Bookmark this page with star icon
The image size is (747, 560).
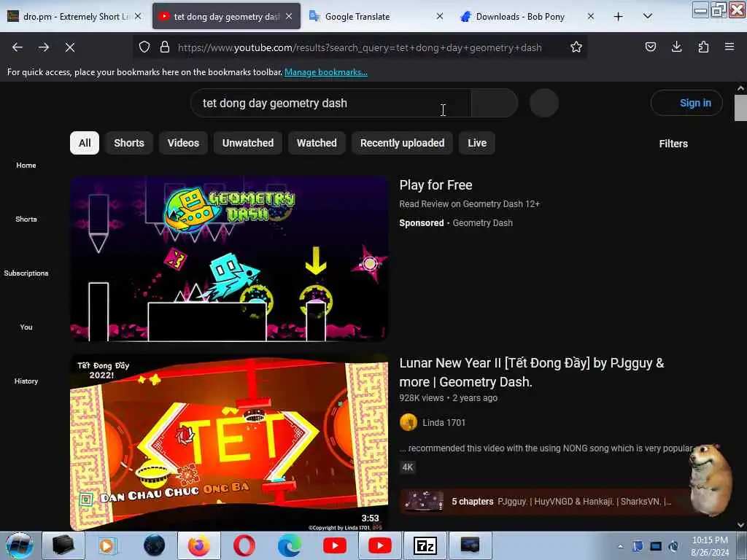point(576,47)
